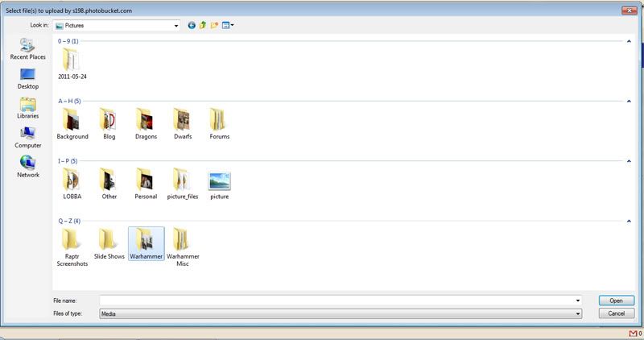Select the Warhammer Misc folder
The width and height of the screenshot is (644, 340).
pyautogui.click(x=183, y=247)
